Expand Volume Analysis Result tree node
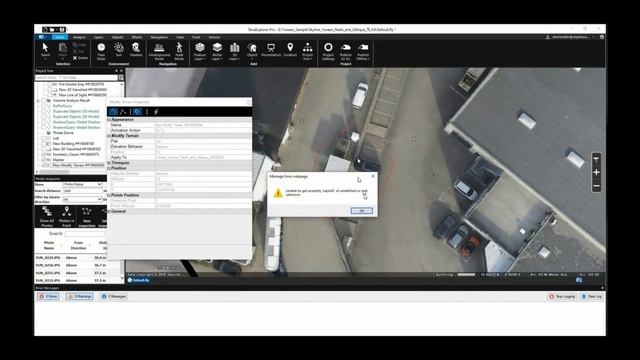The height and width of the screenshot is (360, 640). [x=38, y=100]
